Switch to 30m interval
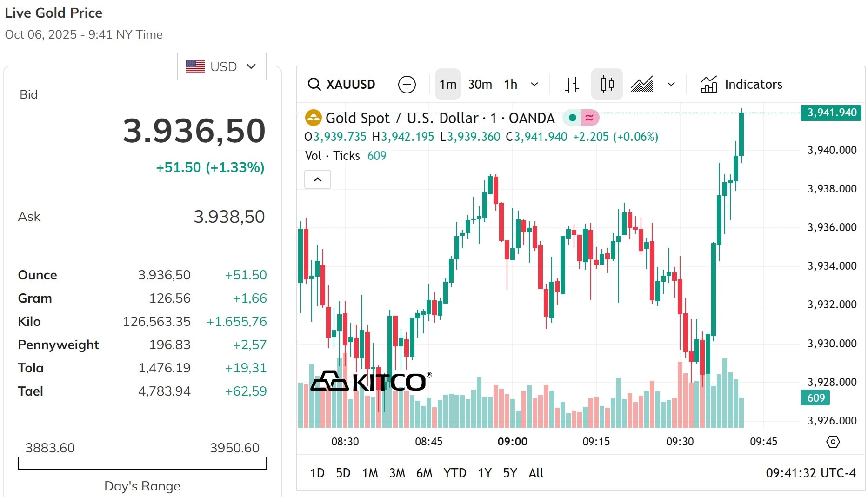Viewport: 868px width, 497px height. coord(480,84)
